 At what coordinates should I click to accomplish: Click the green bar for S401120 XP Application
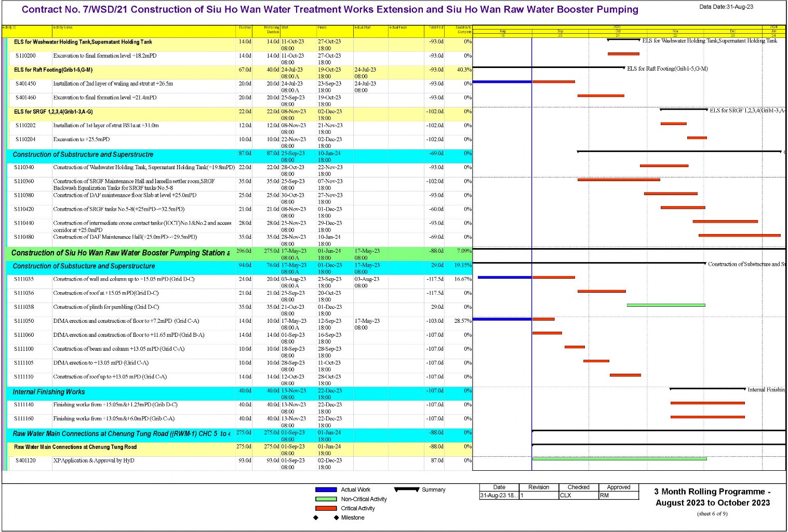click(x=620, y=459)
